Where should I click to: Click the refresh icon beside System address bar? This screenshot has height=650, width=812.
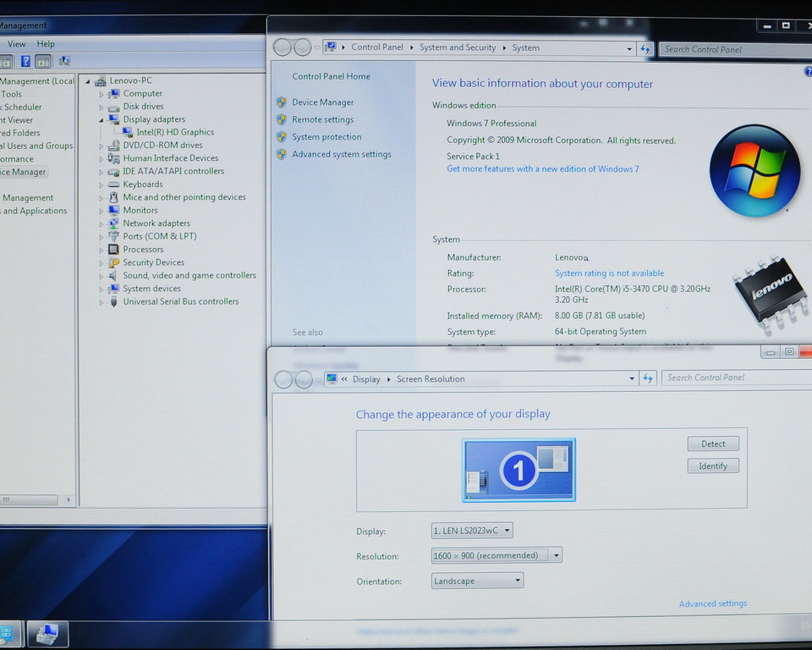[x=646, y=49]
